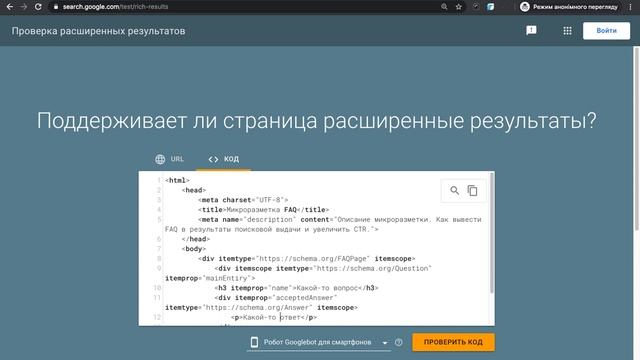Click the lock icon in the address bar

click(56, 7)
